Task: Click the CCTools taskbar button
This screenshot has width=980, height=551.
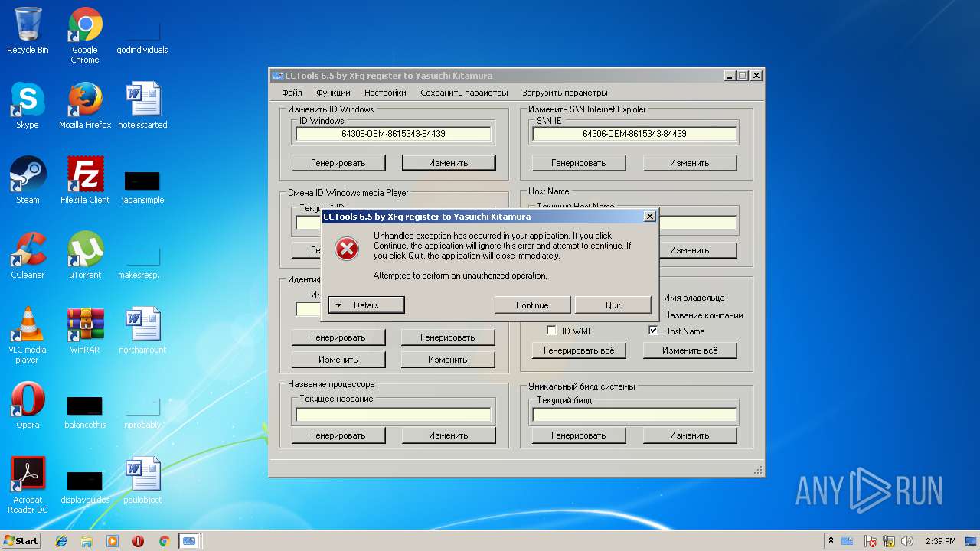Action: 189,541
